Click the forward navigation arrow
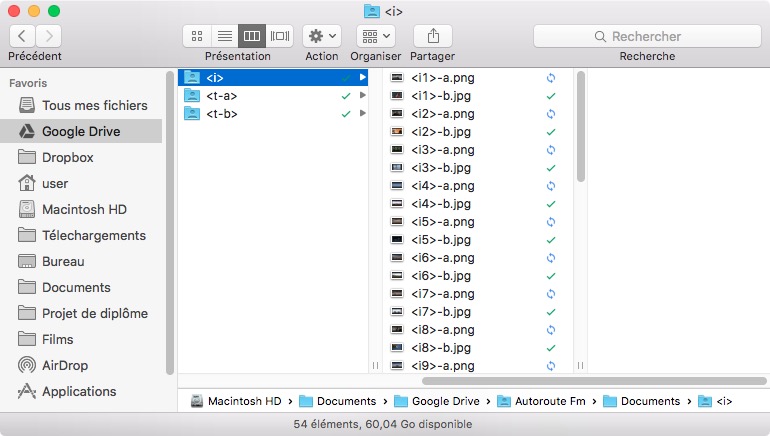The width and height of the screenshot is (770, 436). [x=49, y=36]
